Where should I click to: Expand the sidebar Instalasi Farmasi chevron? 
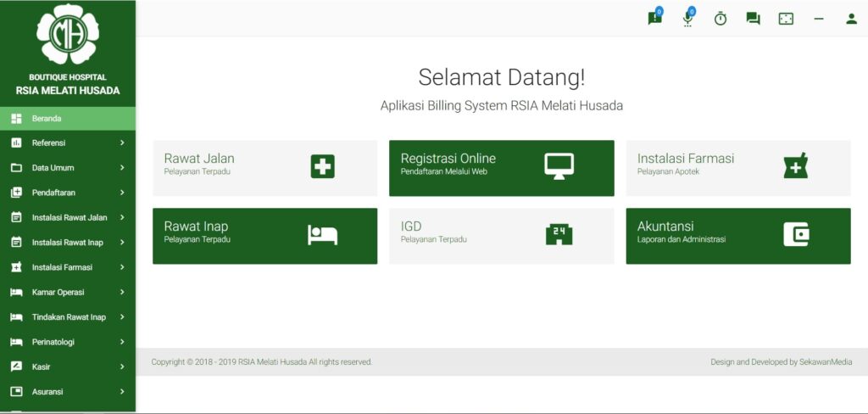122,267
